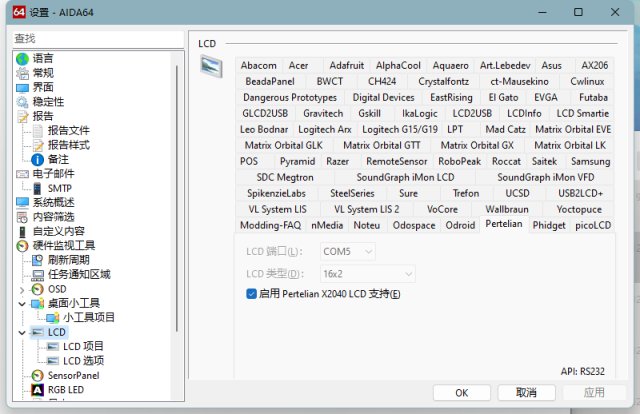
Task: Click the RGB LED icon
Action: coord(38,390)
